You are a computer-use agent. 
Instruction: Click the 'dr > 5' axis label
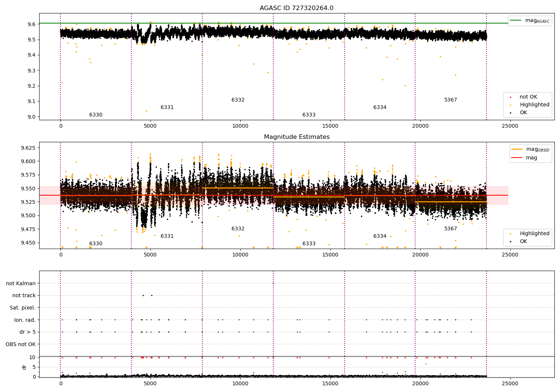[x=28, y=332]
